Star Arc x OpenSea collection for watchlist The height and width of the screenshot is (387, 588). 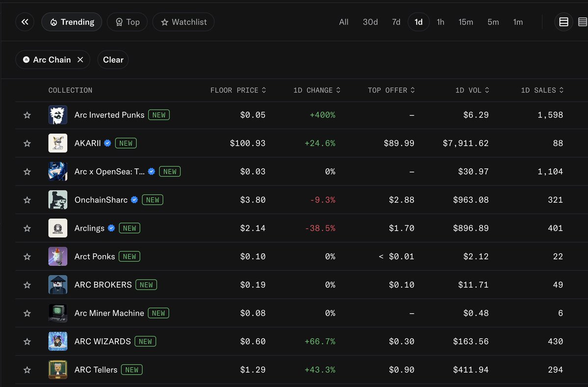(27, 171)
